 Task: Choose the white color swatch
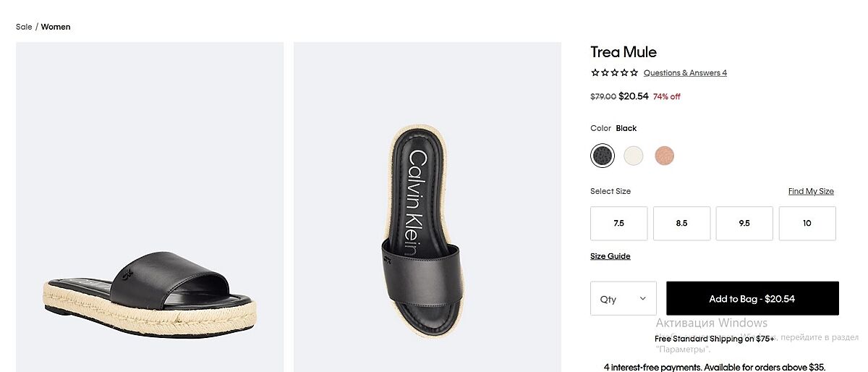coord(634,156)
